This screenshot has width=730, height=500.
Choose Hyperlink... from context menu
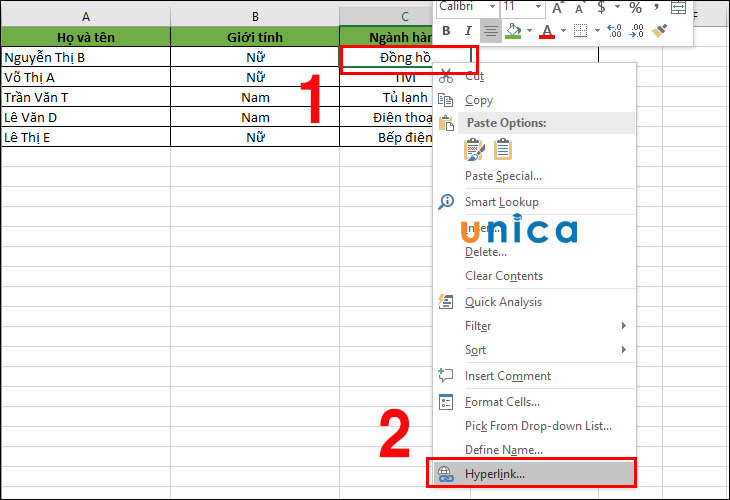[495, 474]
